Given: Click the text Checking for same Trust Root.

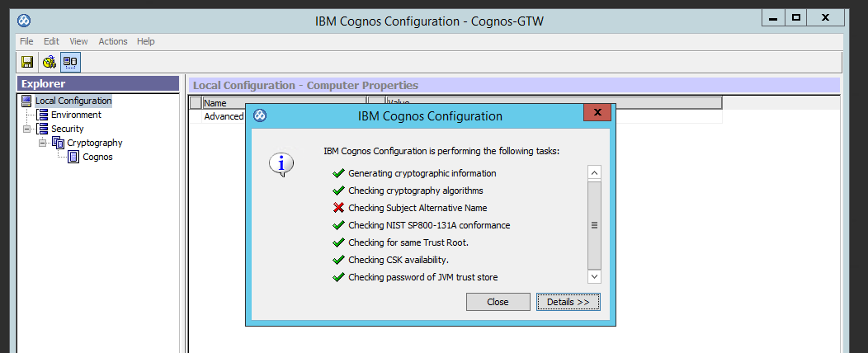Looking at the screenshot, I should (408, 242).
